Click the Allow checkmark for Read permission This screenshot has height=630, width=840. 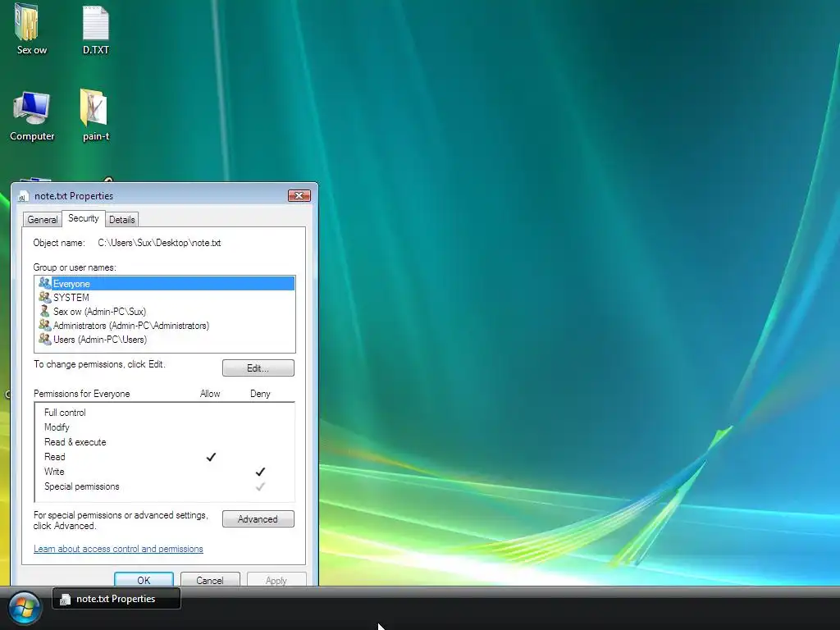(211, 457)
